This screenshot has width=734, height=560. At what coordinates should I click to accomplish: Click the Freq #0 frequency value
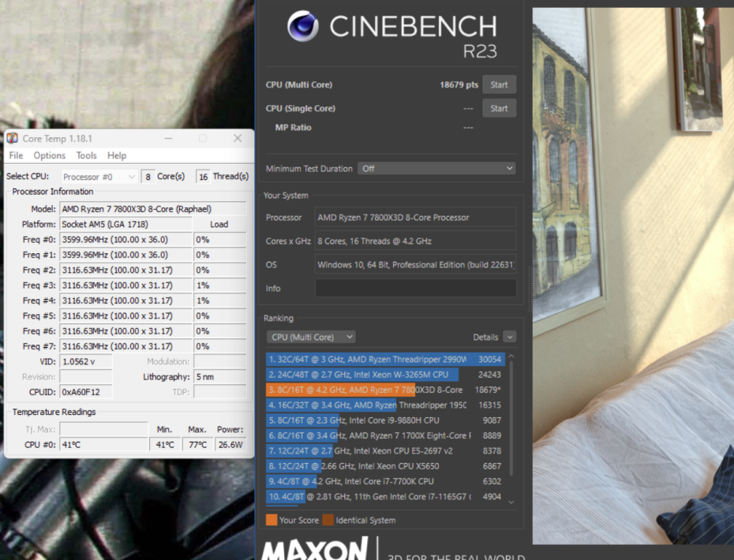click(126, 240)
